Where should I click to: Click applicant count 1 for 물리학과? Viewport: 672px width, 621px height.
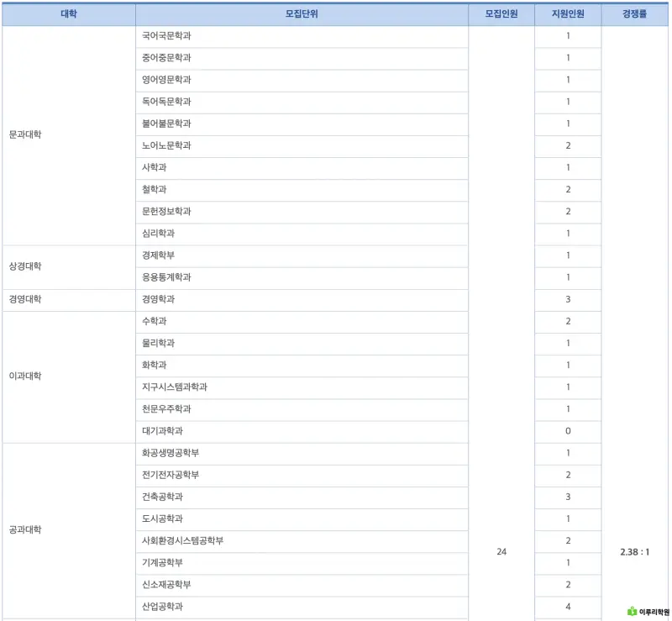pyautogui.click(x=568, y=343)
